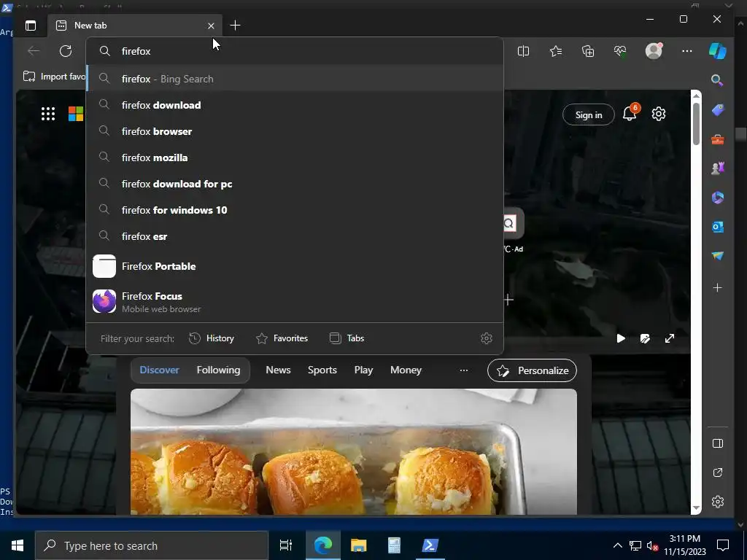Click the Refresh page icon
747x560 pixels.
pyautogui.click(x=66, y=51)
